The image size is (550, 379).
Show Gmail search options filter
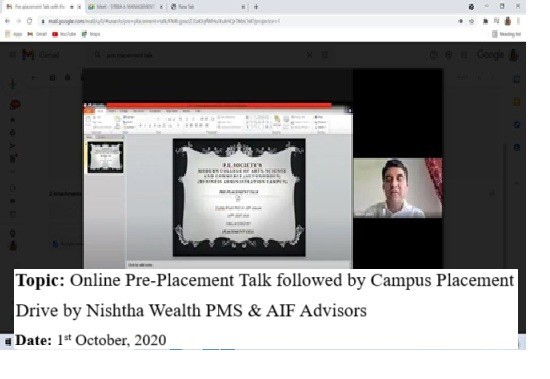click(325, 55)
